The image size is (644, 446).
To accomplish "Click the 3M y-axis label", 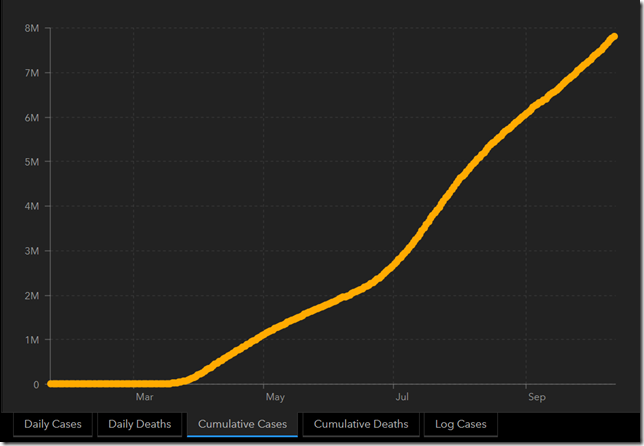I will pyautogui.click(x=32, y=251).
